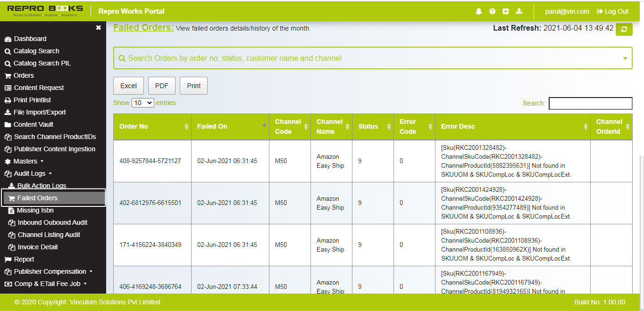Open the Show entries dropdown

click(142, 103)
